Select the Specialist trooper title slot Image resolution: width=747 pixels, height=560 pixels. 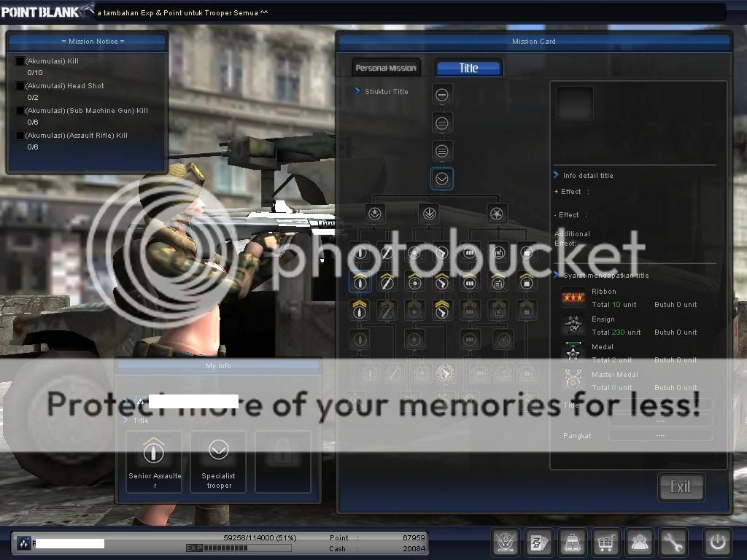218,462
